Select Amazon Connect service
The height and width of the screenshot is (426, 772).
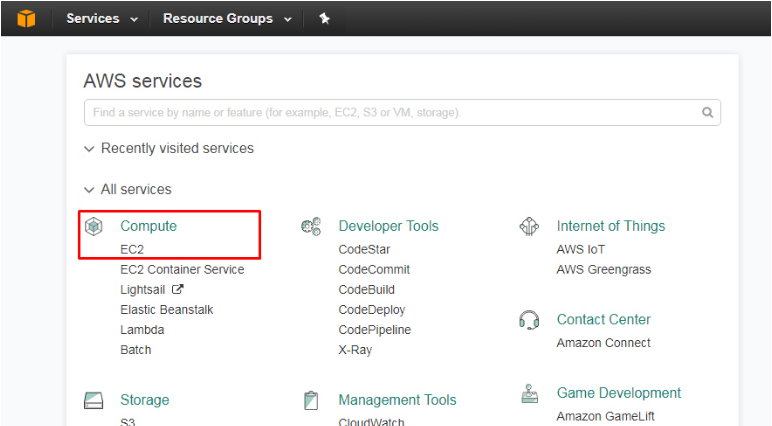pyautogui.click(x=603, y=343)
